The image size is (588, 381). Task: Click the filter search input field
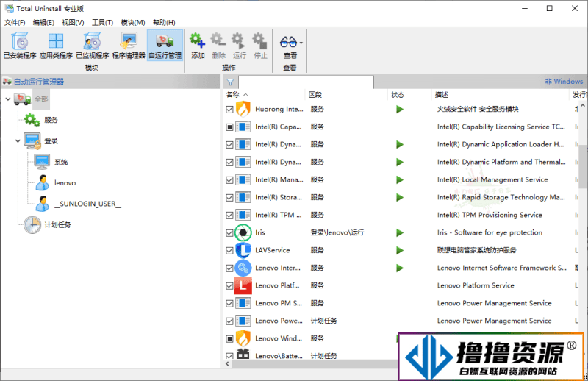306,82
